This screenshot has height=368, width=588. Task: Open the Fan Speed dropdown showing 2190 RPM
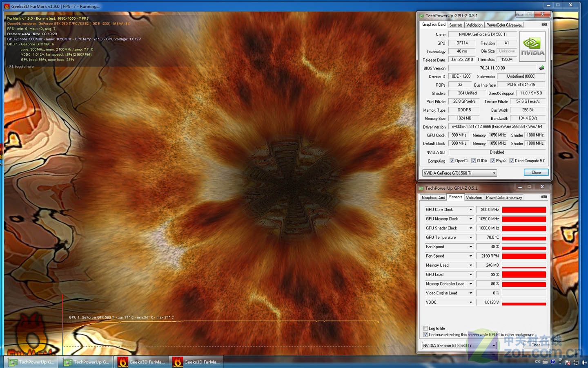pos(470,256)
